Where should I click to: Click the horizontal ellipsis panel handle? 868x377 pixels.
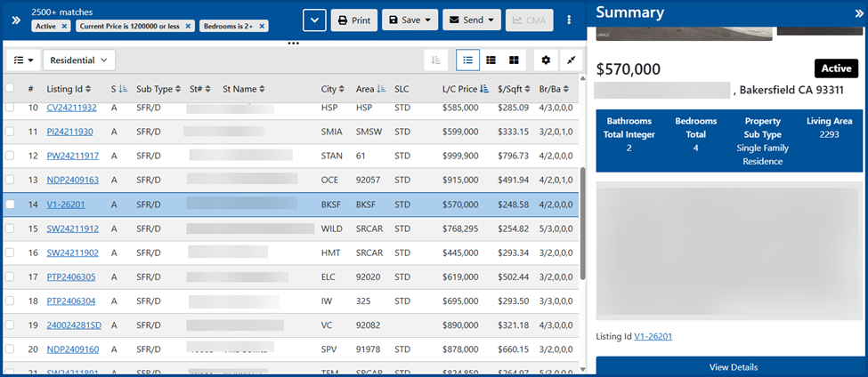click(x=294, y=43)
